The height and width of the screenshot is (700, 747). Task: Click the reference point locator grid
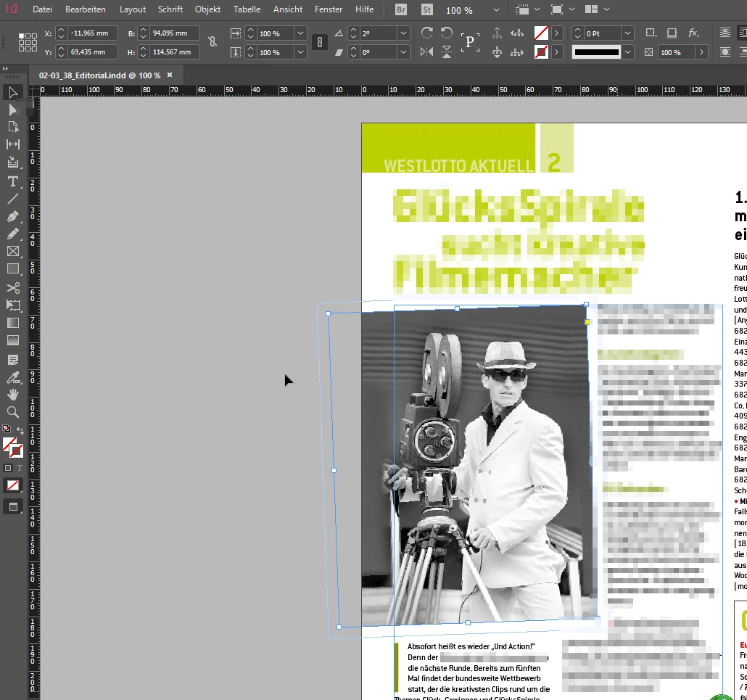point(28,42)
